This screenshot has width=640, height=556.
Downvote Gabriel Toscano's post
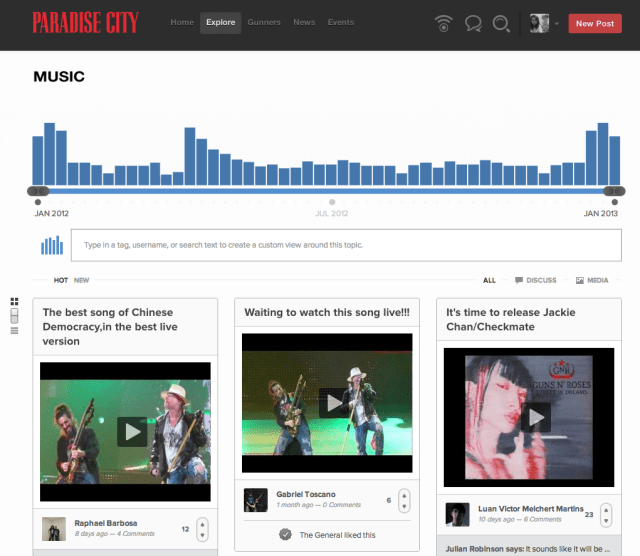pyautogui.click(x=404, y=506)
